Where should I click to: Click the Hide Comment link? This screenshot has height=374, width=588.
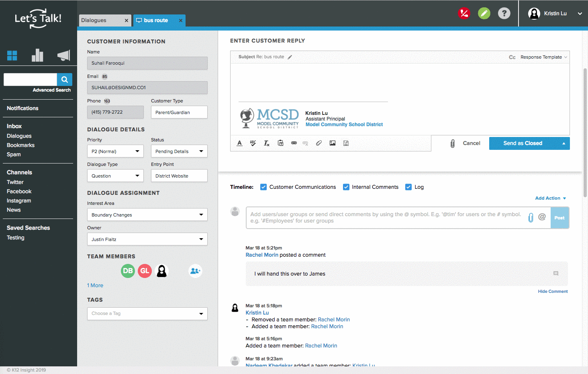click(x=553, y=292)
